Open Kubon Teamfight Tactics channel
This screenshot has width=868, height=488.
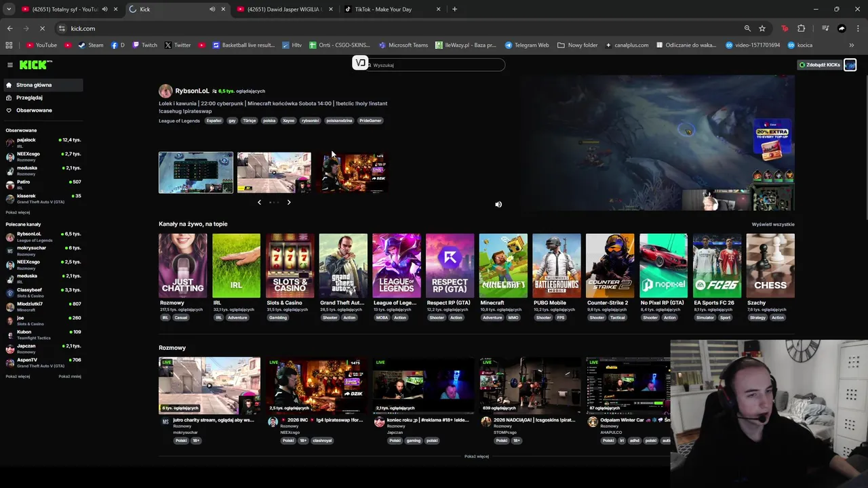pyautogui.click(x=43, y=334)
